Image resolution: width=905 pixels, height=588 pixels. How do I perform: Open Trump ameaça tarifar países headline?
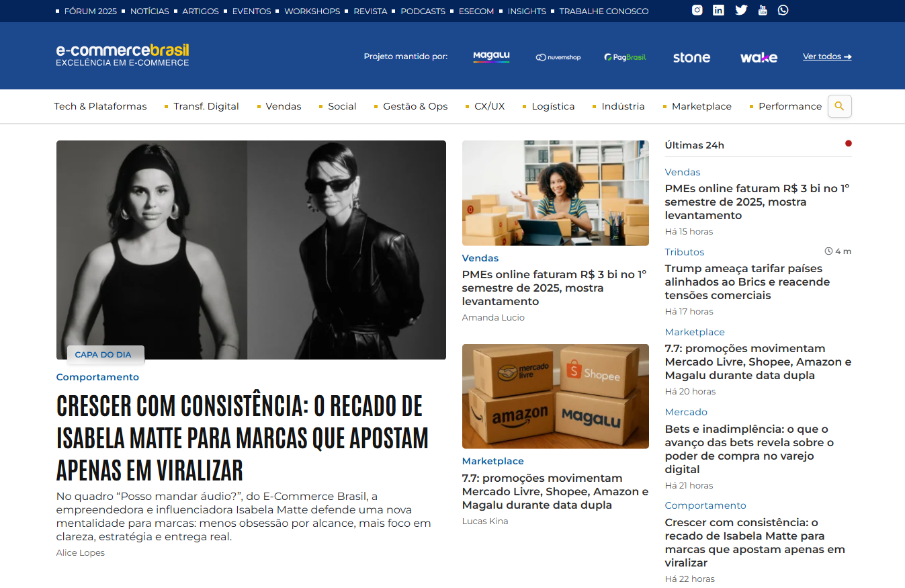(x=747, y=282)
